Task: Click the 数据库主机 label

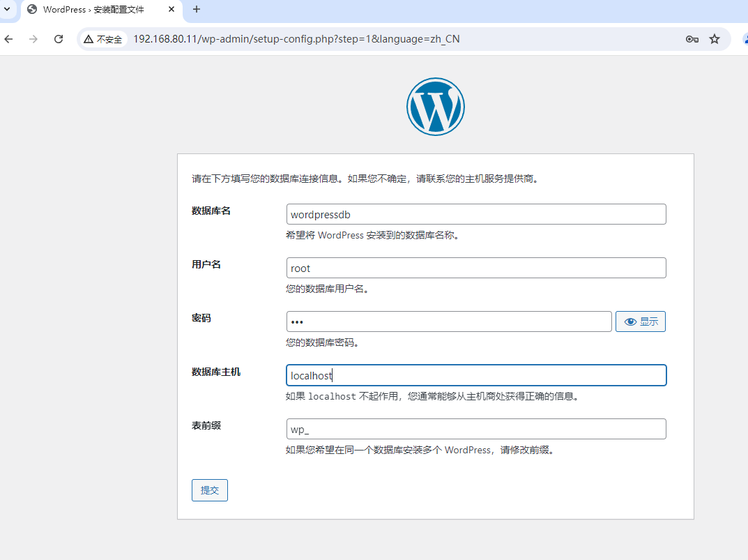Action: [216, 372]
